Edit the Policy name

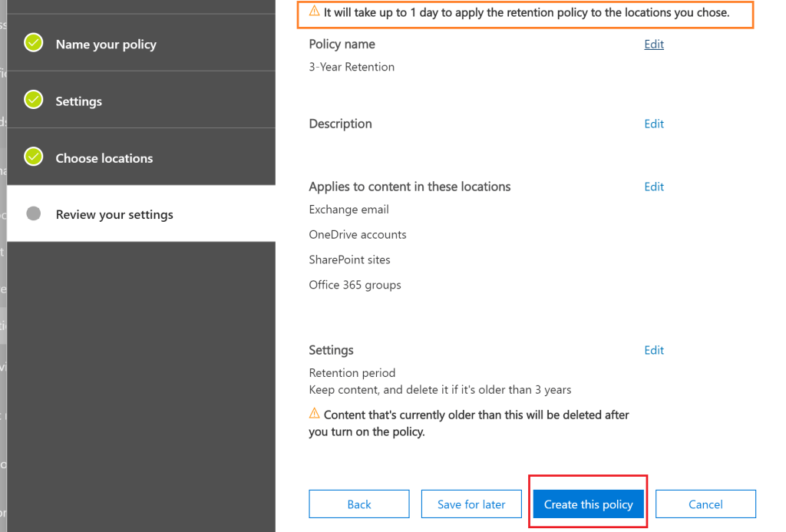654,45
